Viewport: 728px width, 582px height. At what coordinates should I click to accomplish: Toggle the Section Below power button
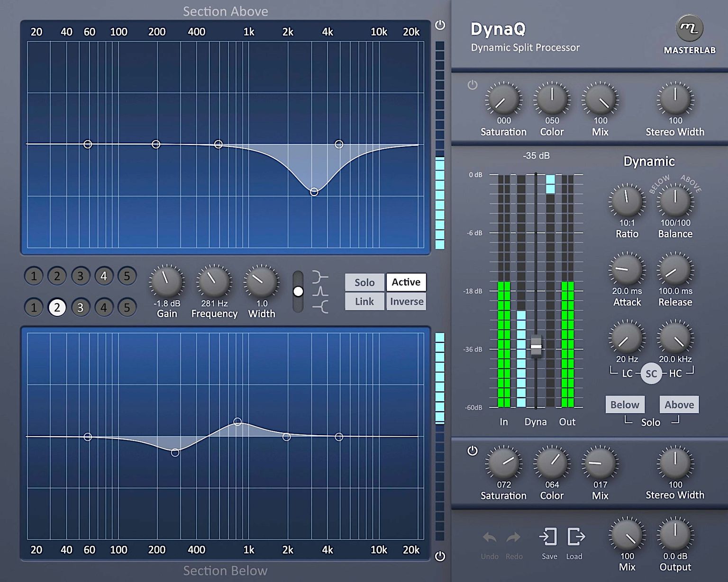click(x=441, y=555)
